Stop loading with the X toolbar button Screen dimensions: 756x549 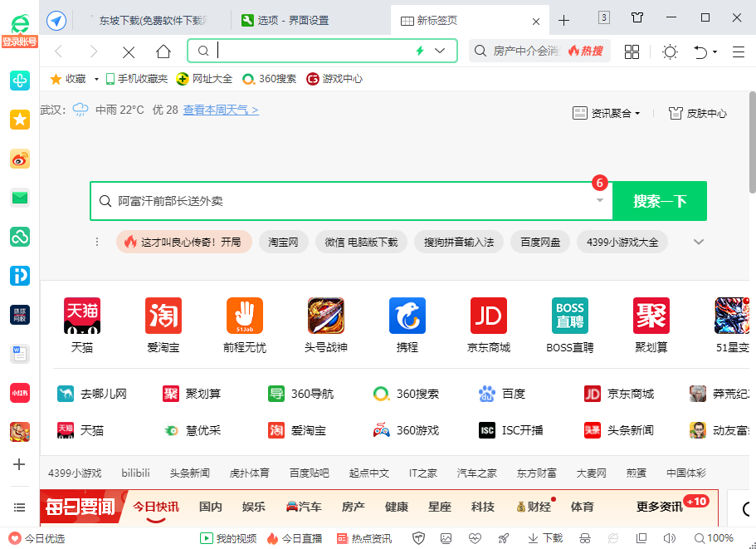(x=129, y=51)
